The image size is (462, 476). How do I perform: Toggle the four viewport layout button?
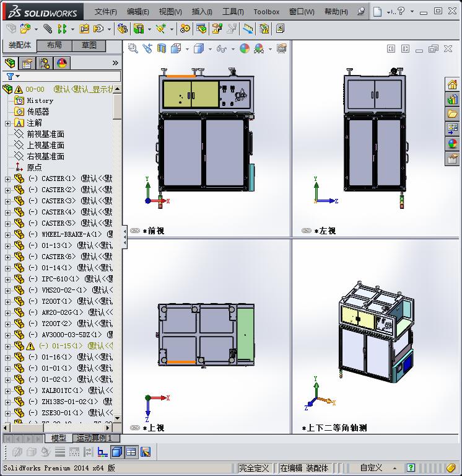pyautogui.click(x=131, y=452)
